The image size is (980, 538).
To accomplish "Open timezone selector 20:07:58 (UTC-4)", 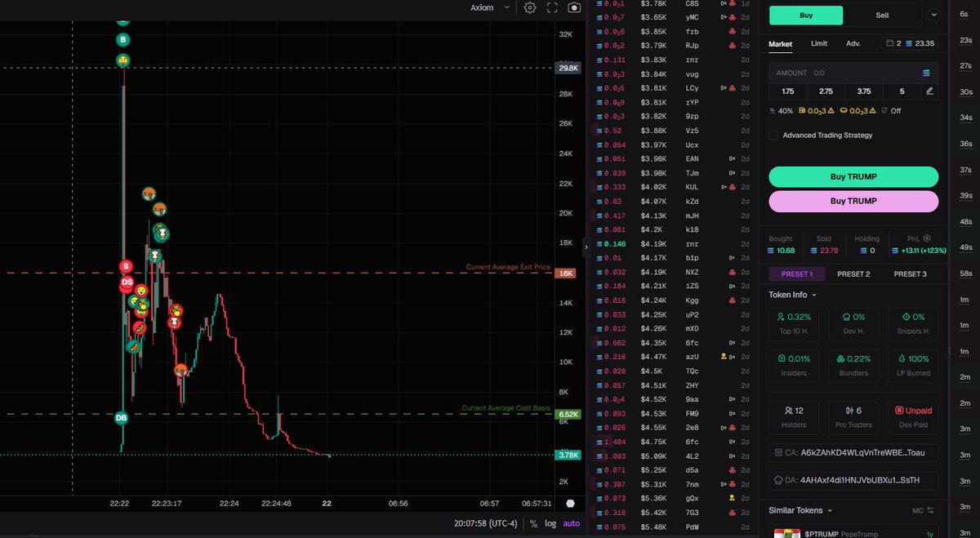I will point(486,523).
